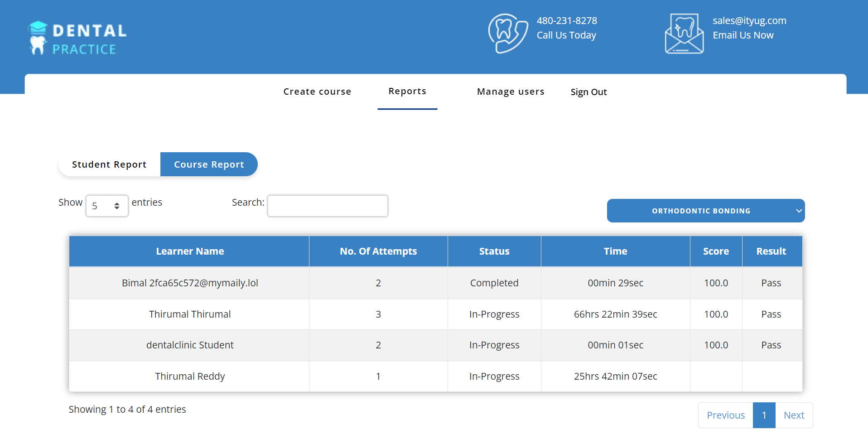Click the Next pagination button
This screenshot has width=868, height=444.
click(794, 415)
